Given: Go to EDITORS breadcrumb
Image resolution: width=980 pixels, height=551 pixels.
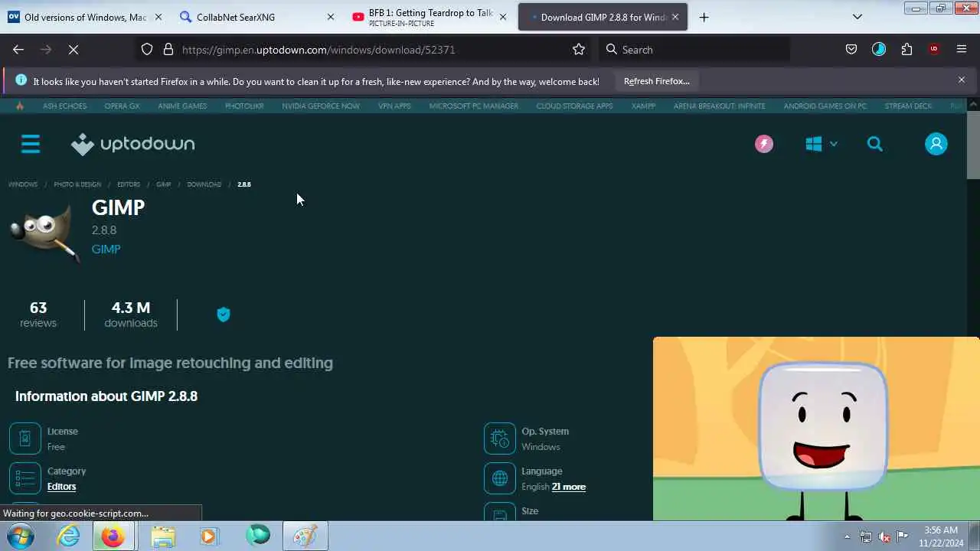Looking at the screenshot, I should pos(129,184).
